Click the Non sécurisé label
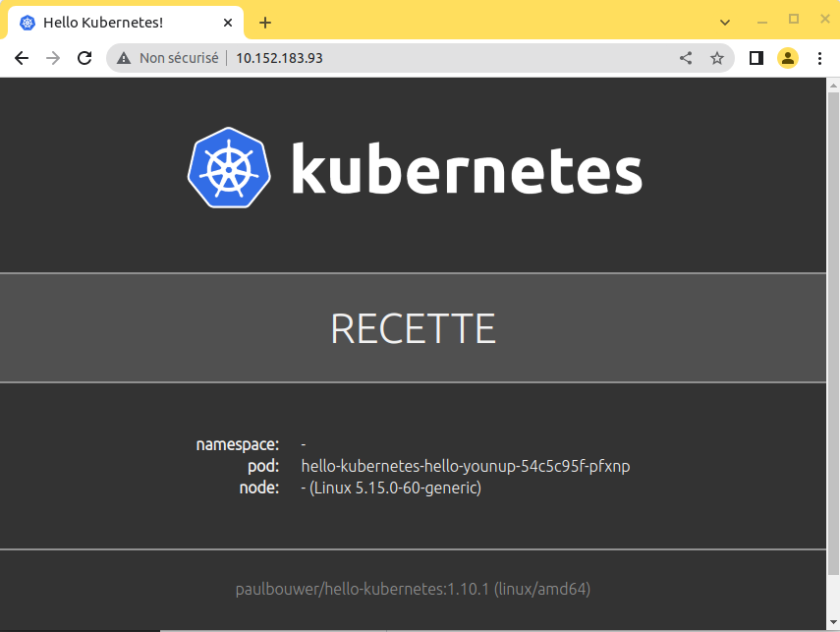 point(179,58)
